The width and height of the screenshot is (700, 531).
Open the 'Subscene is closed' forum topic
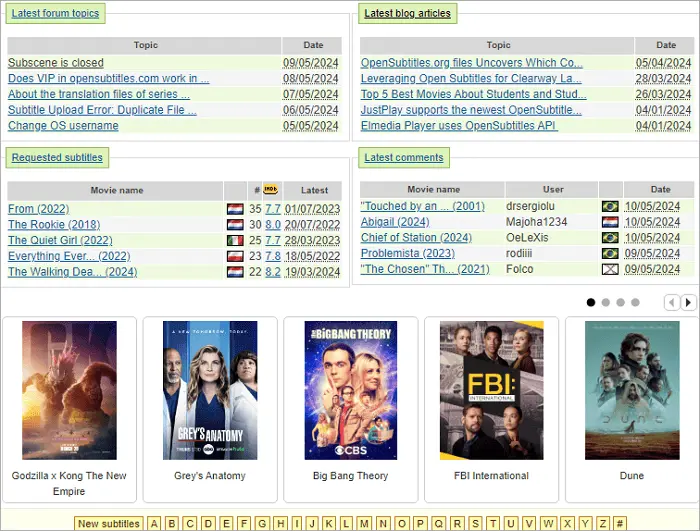click(55, 63)
